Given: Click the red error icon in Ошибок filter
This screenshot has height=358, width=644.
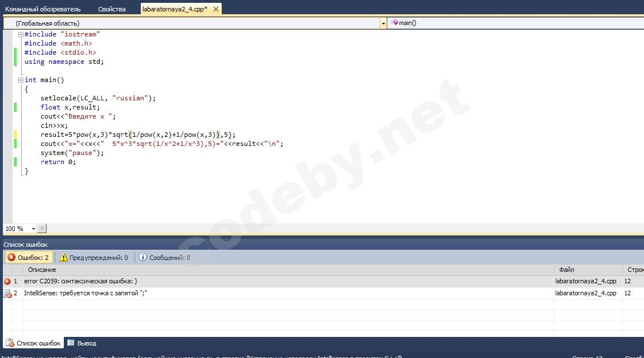Looking at the screenshot, I should coord(11,258).
